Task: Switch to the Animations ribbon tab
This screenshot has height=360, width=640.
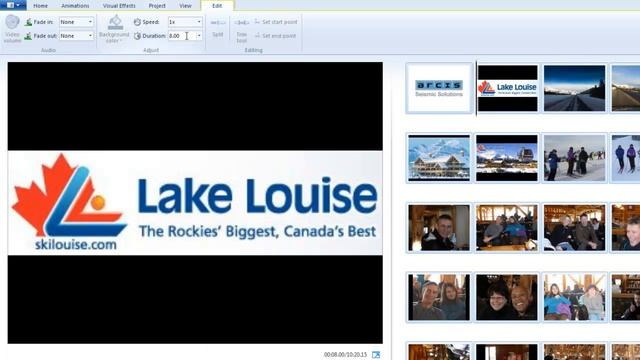Action: pyautogui.click(x=75, y=6)
